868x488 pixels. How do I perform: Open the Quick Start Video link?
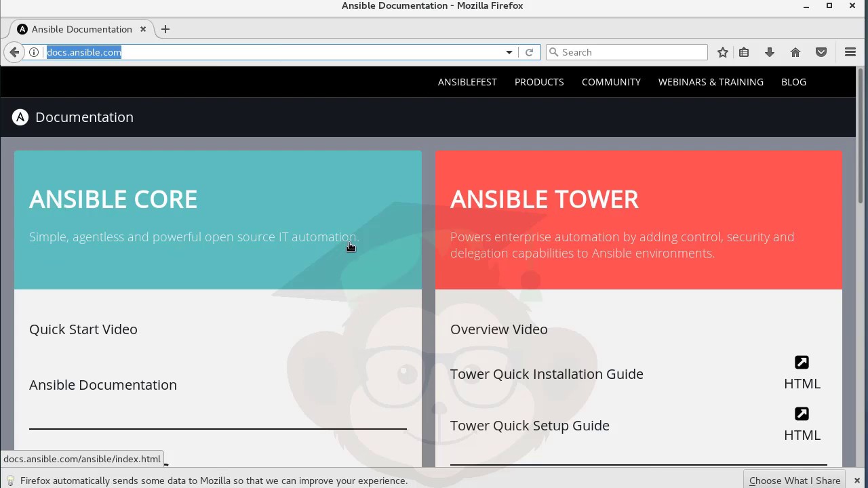(83, 329)
